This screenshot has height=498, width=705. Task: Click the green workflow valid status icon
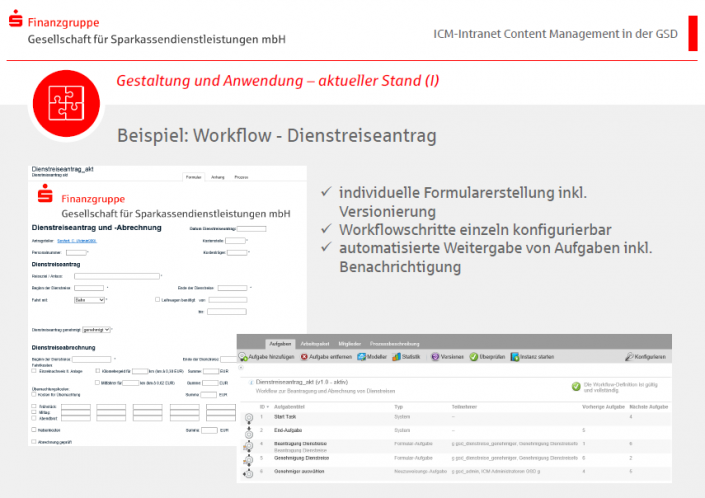coord(576,387)
